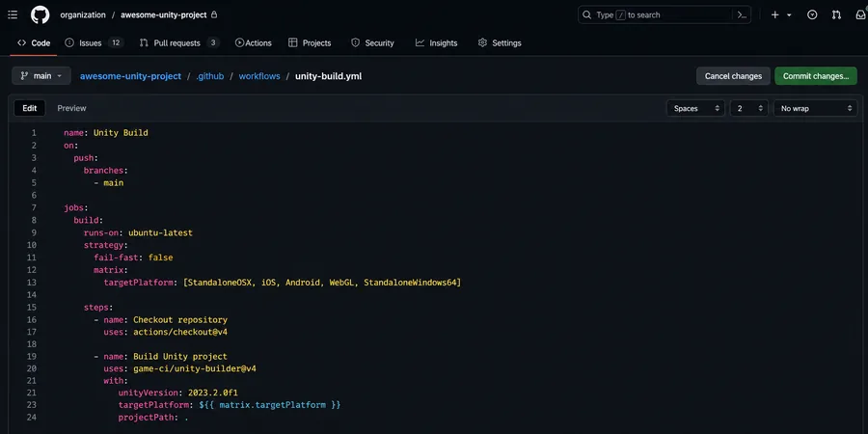Switch to the Edit view
This screenshot has height=434, width=868.
(x=30, y=108)
